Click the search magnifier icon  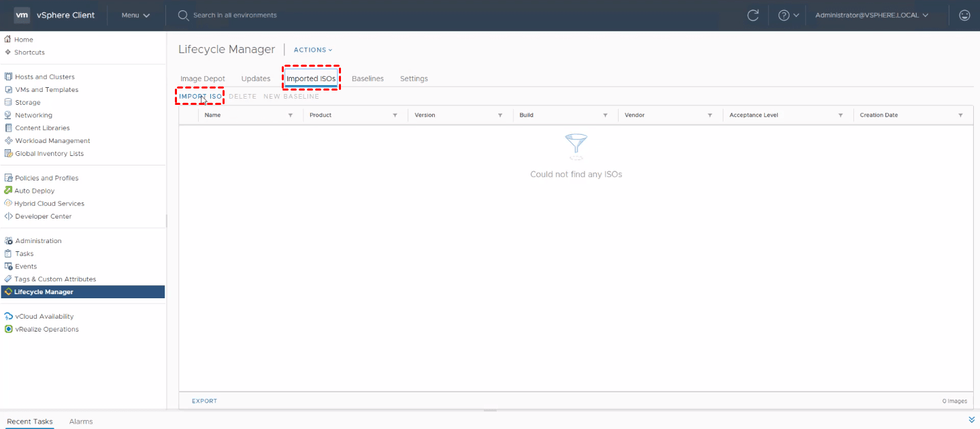coord(183,15)
